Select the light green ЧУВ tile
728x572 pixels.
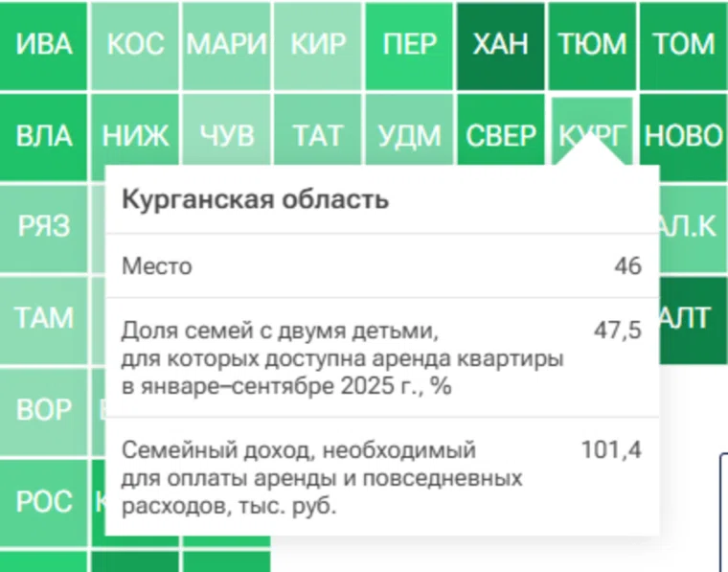tap(226, 136)
